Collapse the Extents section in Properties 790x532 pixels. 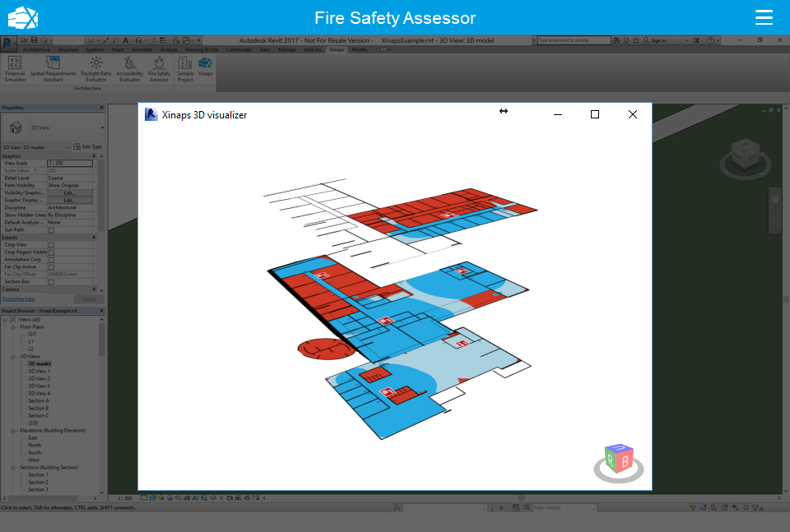pos(94,237)
